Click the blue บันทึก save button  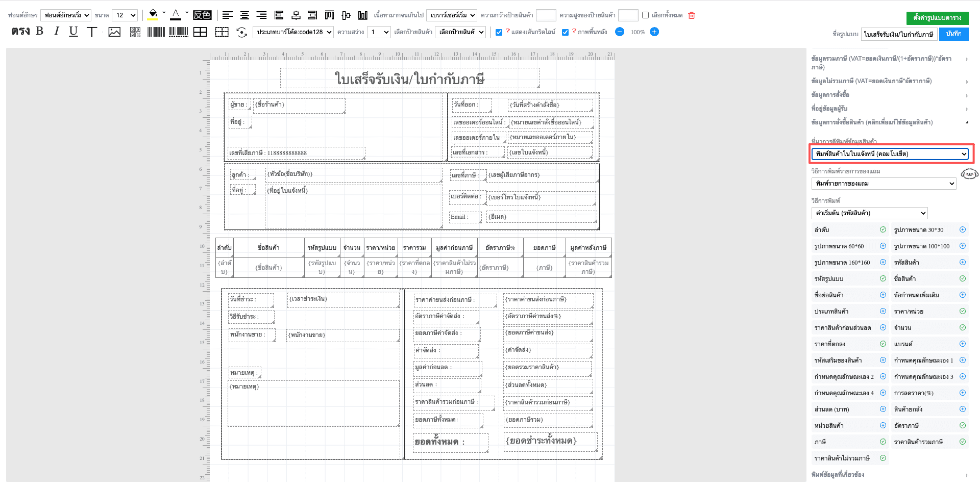tap(953, 34)
